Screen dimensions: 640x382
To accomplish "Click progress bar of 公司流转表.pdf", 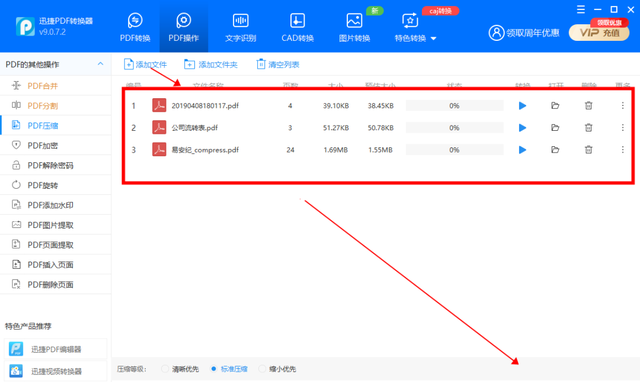I will [454, 128].
